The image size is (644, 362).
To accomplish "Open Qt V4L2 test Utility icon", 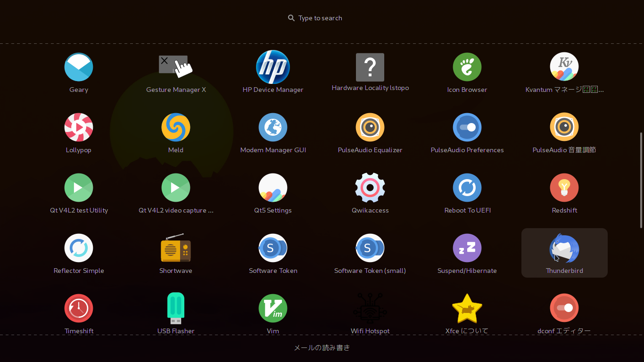I will 79,188.
